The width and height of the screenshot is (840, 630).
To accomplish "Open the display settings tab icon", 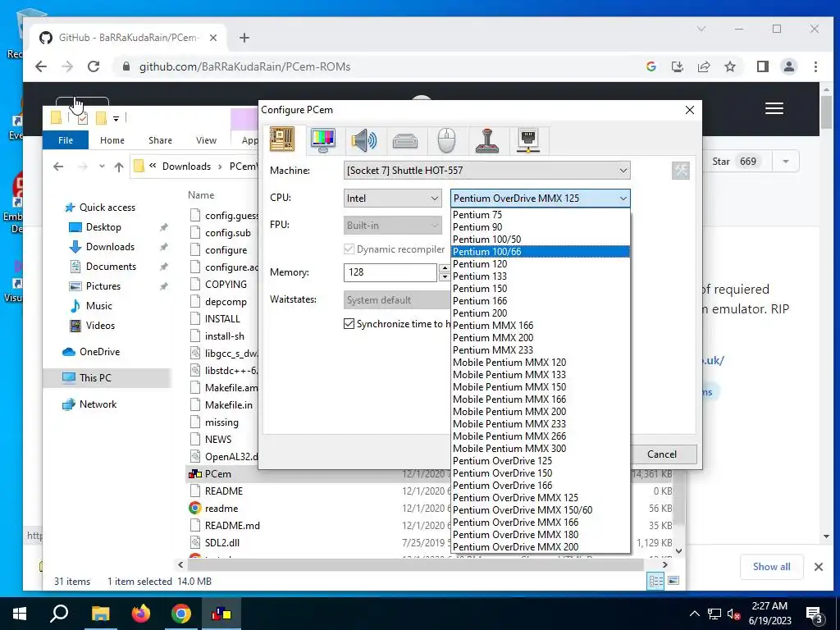I will (323, 140).
